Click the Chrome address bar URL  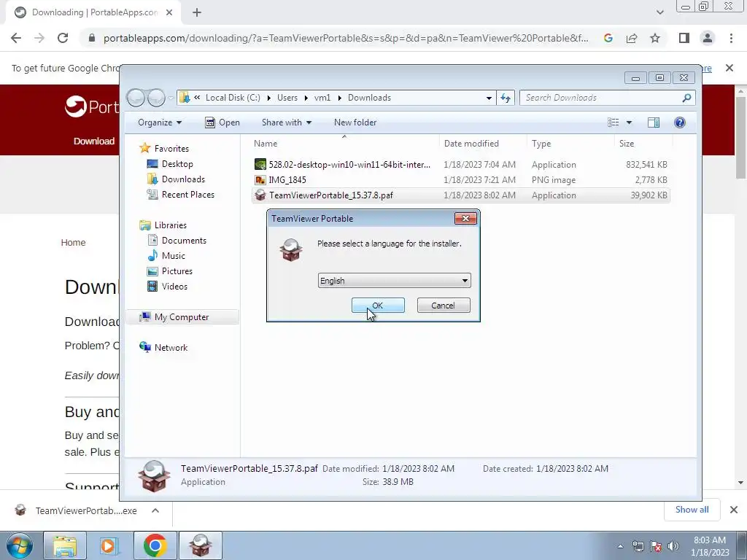[x=346, y=38]
